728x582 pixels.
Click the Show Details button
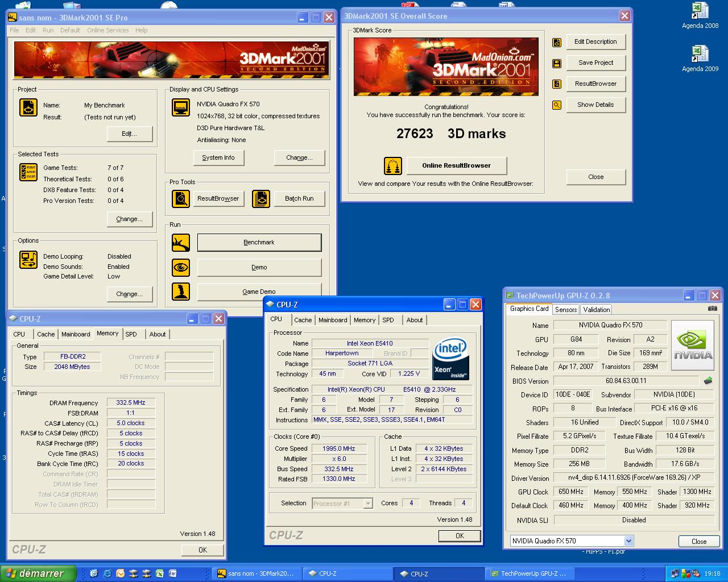point(596,105)
